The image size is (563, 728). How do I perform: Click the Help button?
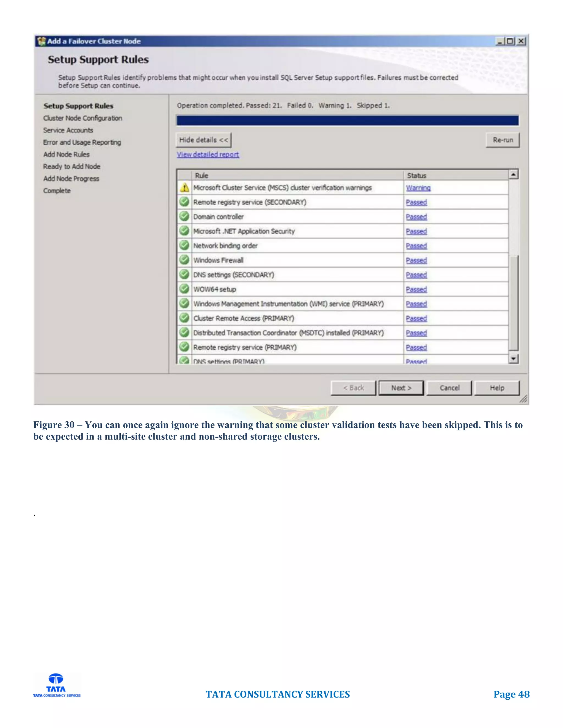pyautogui.click(x=497, y=388)
